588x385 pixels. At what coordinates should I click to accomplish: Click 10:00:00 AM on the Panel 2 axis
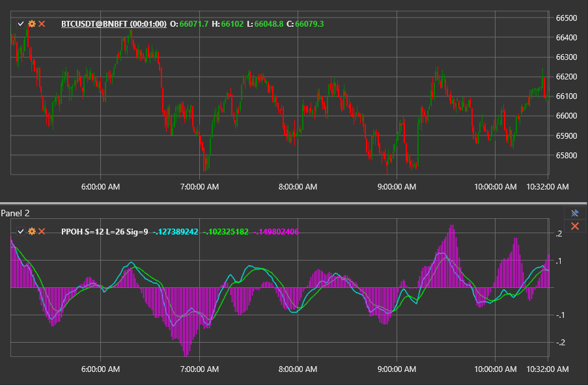[496, 369]
